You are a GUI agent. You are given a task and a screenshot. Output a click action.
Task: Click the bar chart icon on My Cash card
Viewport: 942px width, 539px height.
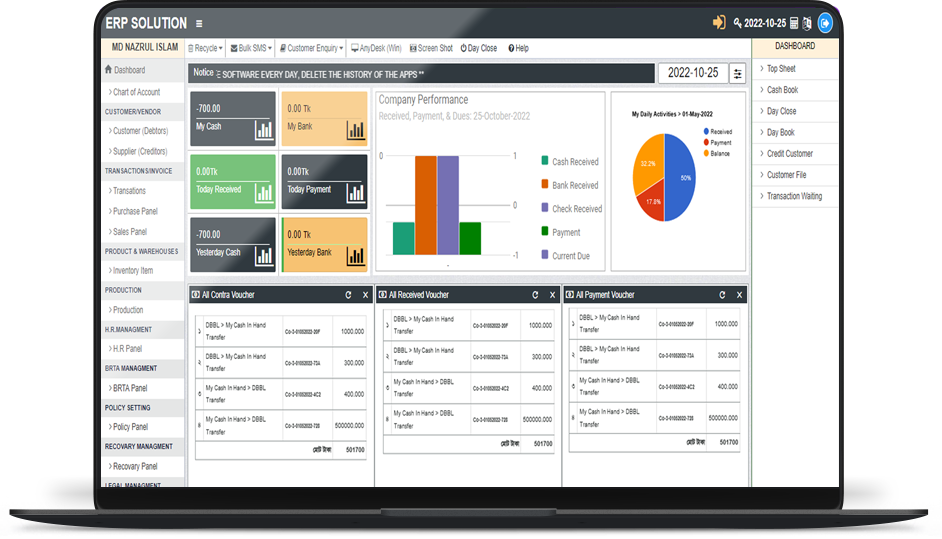(x=264, y=129)
